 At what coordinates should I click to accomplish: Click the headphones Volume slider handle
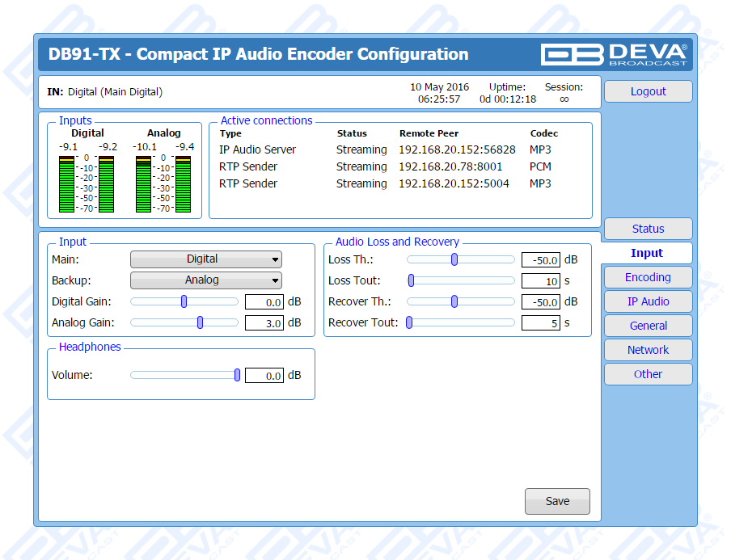click(x=237, y=375)
